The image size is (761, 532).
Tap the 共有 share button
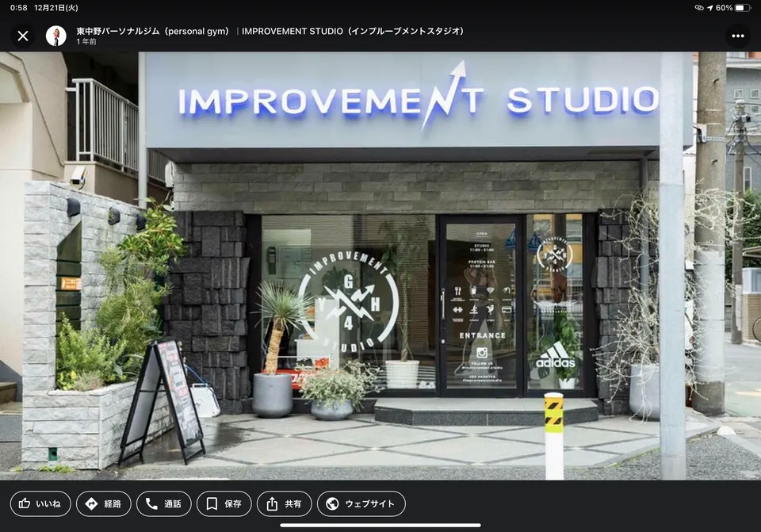pos(284,503)
